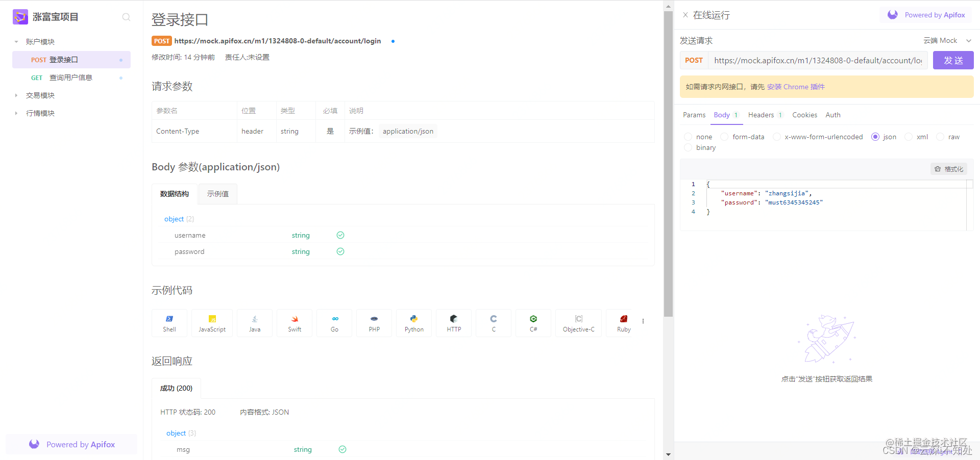The width and height of the screenshot is (980, 460).
Task: Open the 云端 Mock environment dropdown
Action: point(947,40)
